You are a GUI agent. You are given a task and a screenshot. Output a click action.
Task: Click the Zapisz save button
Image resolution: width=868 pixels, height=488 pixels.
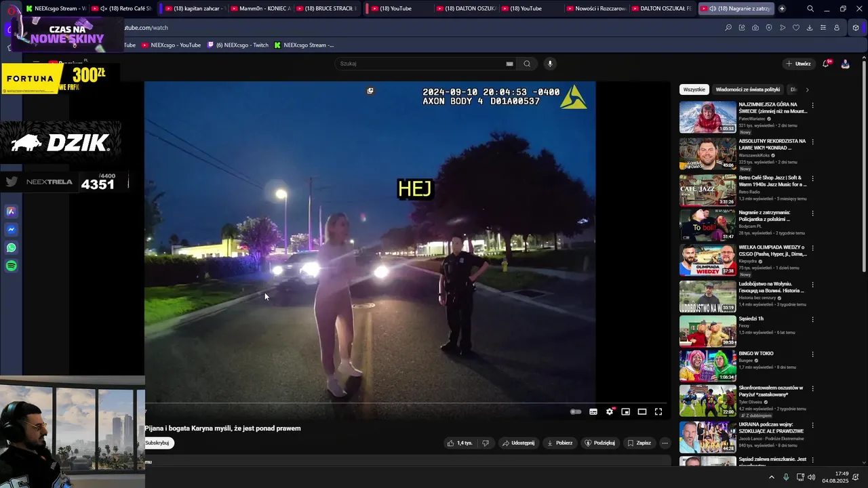(x=639, y=443)
